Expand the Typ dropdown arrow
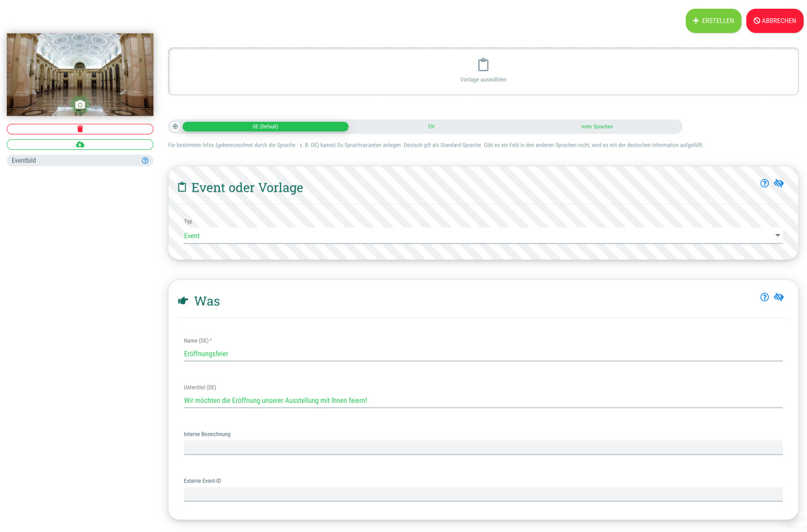The width and height of the screenshot is (807, 532). click(777, 235)
